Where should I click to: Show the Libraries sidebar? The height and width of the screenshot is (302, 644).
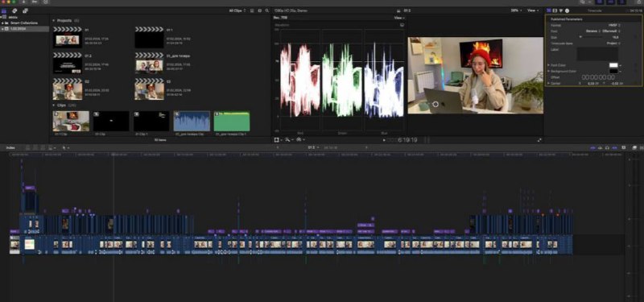(4, 10)
